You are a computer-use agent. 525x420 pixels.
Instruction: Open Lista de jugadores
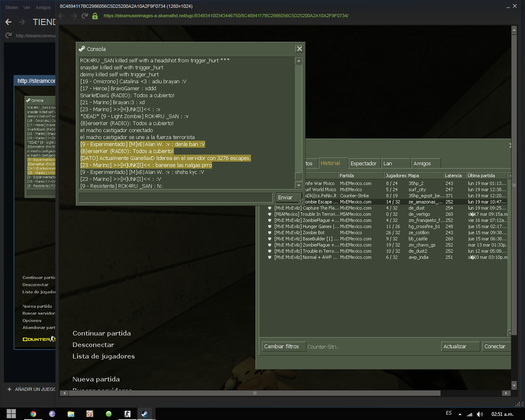104,356
